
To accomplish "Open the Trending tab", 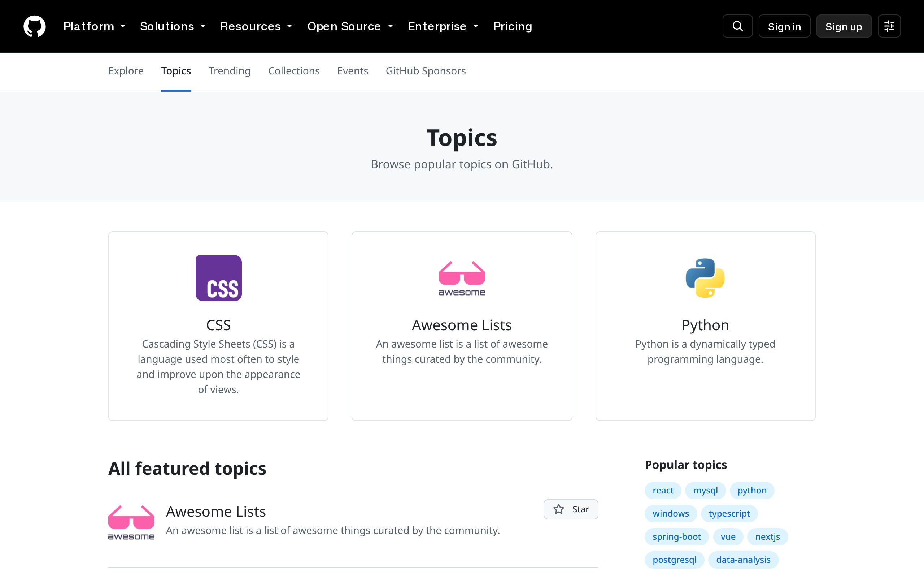I will coord(230,71).
